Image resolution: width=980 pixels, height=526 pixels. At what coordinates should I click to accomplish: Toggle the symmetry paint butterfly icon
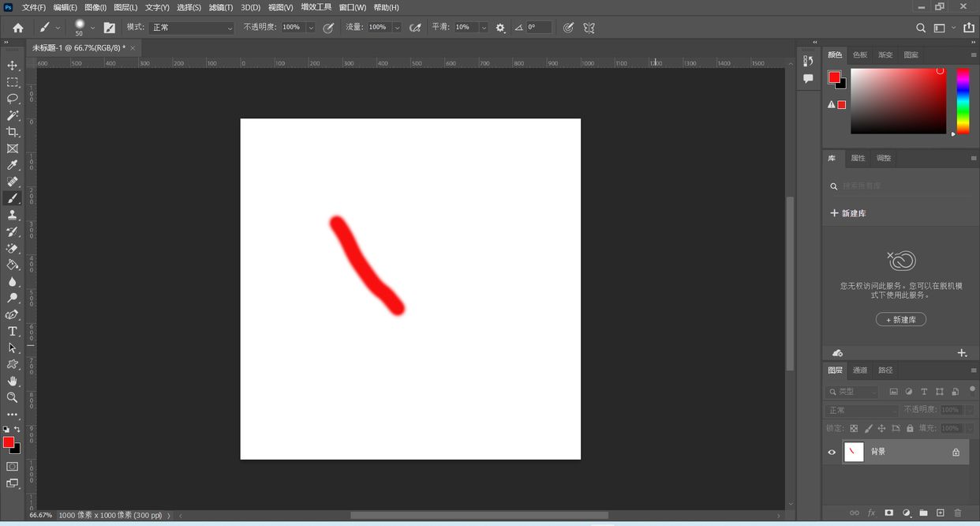589,28
